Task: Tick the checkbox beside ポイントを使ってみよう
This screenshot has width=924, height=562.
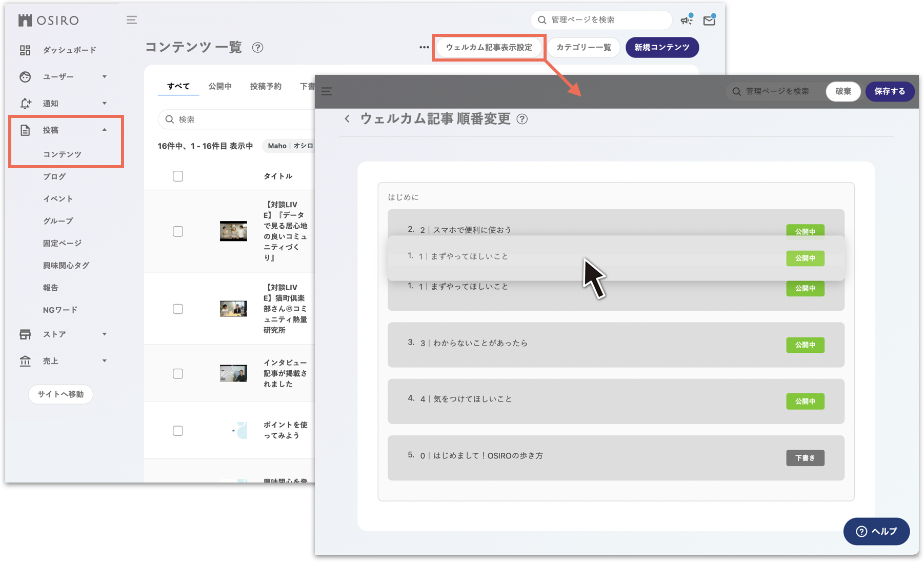Action: click(177, 430)
